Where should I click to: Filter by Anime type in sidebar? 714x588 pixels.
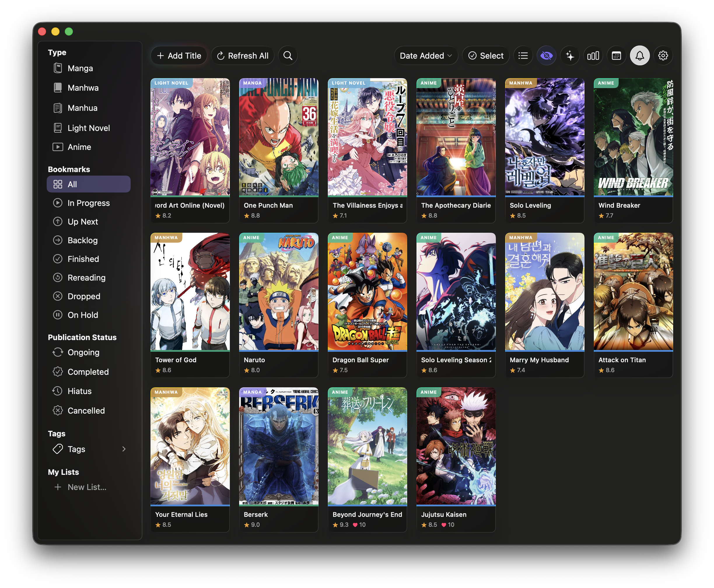(x=79, y=147)
